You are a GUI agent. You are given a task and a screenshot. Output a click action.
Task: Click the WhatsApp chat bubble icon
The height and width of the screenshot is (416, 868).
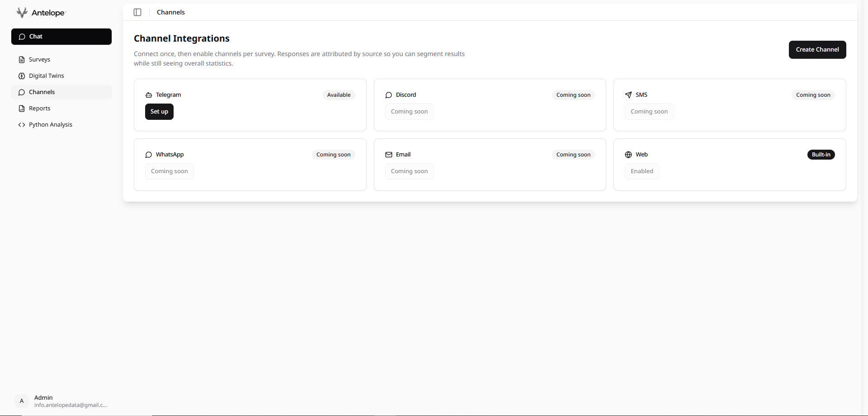point(148,155)
